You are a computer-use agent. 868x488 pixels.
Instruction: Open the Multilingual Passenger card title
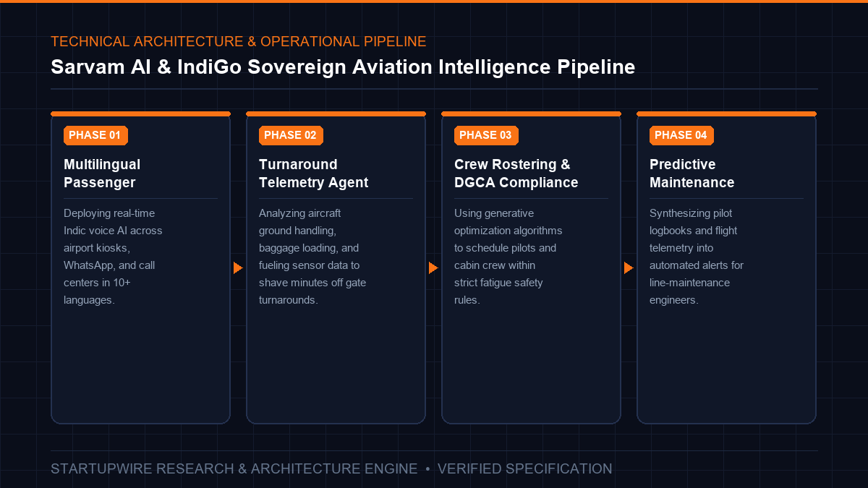click(x=102, y=174)
